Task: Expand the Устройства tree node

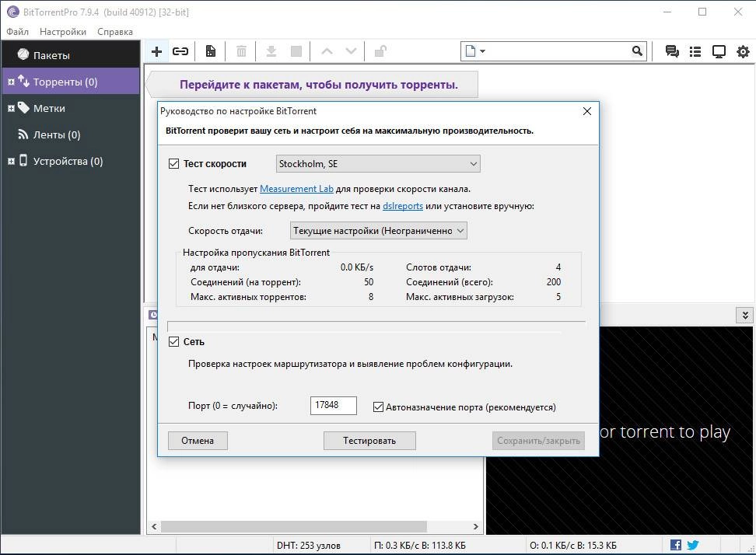Action: pos(11,162)
